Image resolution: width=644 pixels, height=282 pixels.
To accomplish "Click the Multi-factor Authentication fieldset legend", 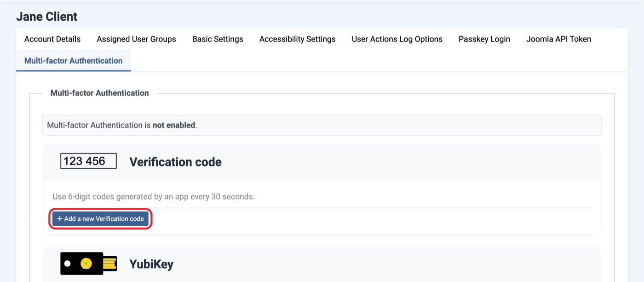I will pos(99,93).
